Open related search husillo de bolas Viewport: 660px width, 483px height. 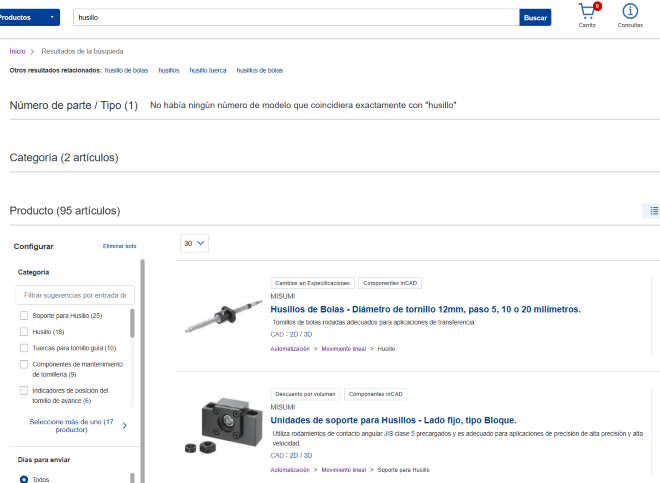126,71
